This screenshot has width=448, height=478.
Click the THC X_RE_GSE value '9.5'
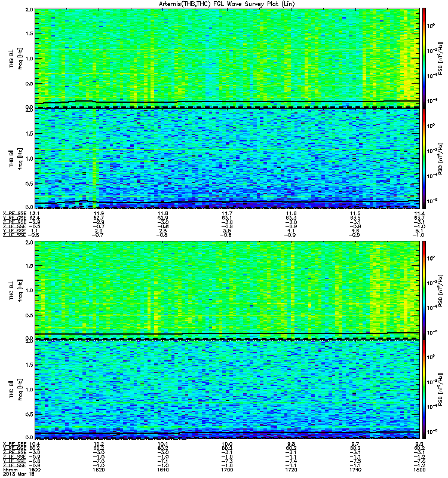[419, 444]
